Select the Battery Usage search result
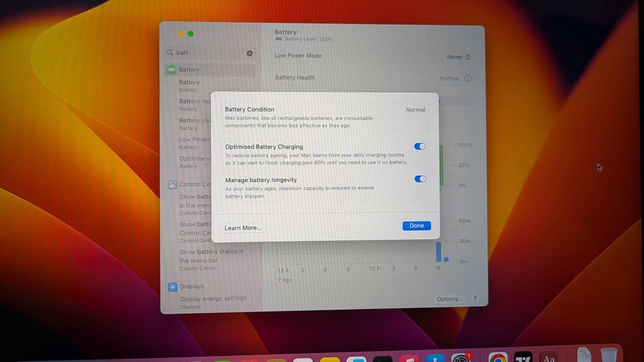Screen dimensions: 644x362 [x=195, y=120]
